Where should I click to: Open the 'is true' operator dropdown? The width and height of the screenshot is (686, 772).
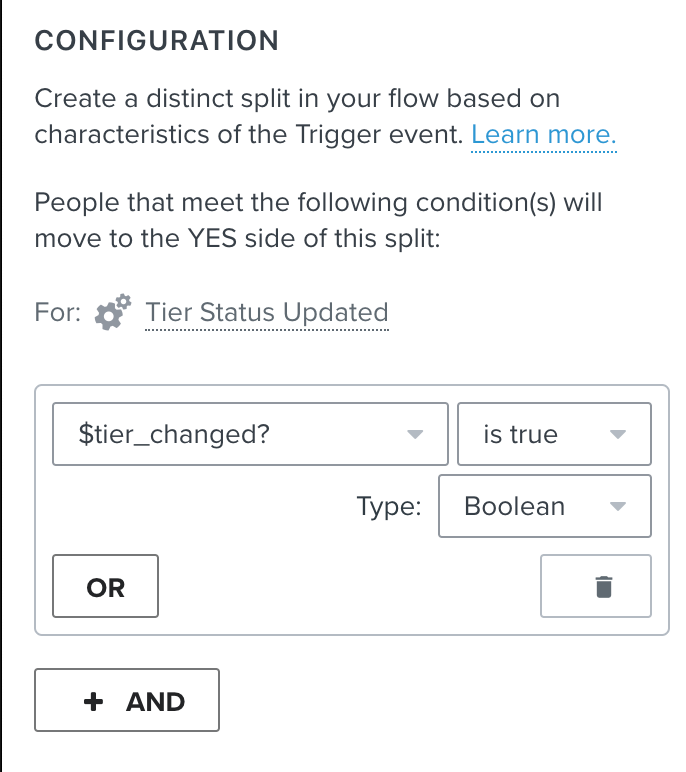tap(555, 434)
